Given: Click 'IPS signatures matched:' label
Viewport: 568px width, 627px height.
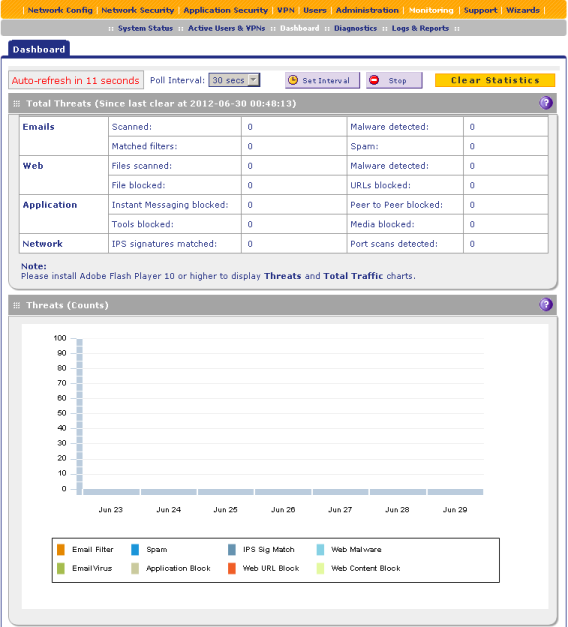Looking at the screenshot, I should (x=164, y=244).
